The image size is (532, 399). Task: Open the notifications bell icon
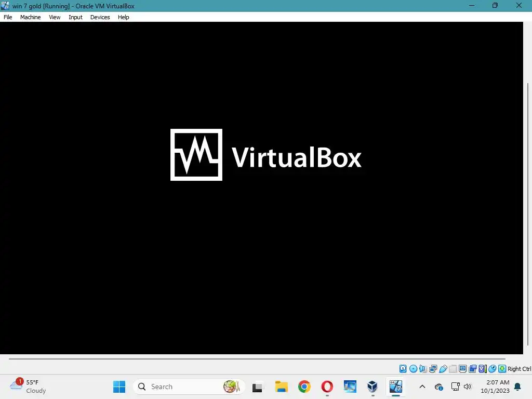point(518,387)
